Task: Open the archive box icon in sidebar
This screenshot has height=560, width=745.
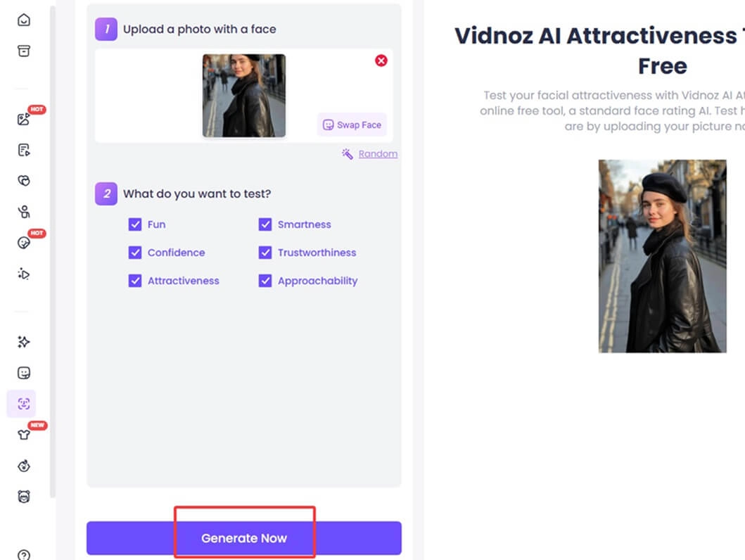Action: (x=24, y=51)
